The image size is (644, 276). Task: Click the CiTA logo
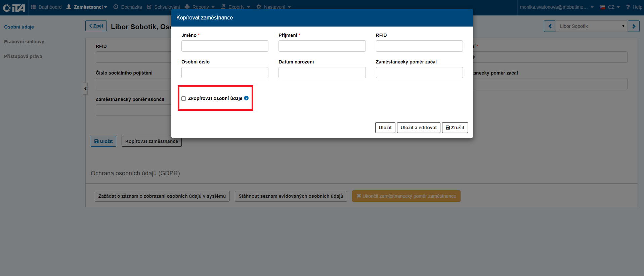(14, 7)
